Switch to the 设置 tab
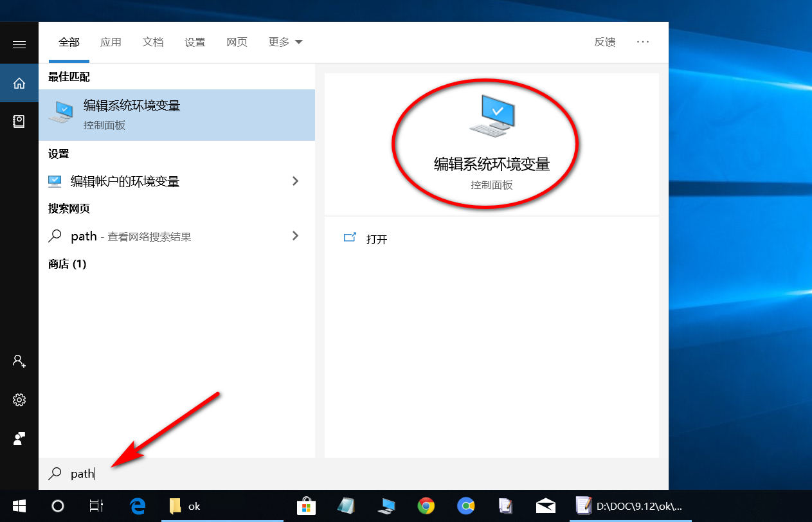 pyautogui.click(x=195, y=42)
